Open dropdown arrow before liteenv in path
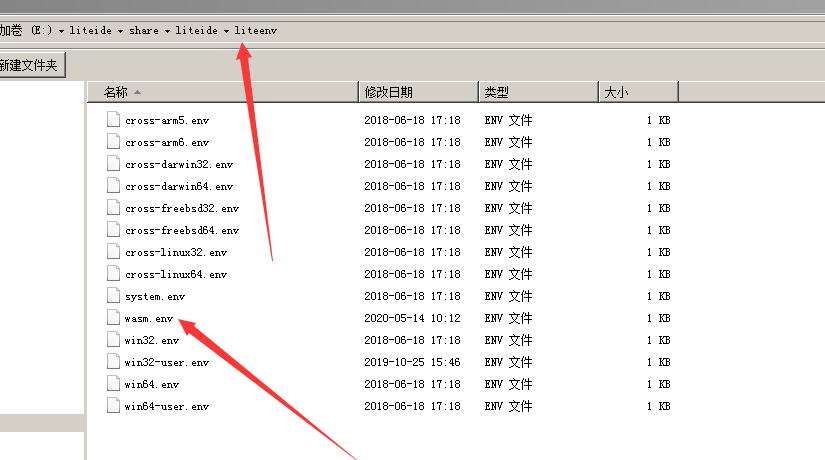The width and height of the screenshot is (825, 460). 227,31
